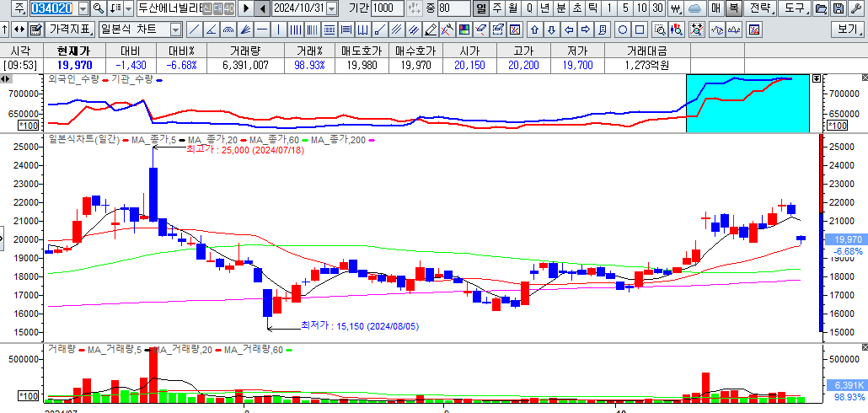Screen dimensions: 868x413
Task: Click the 가격지표 price indicator button
Action: [69, 29]
